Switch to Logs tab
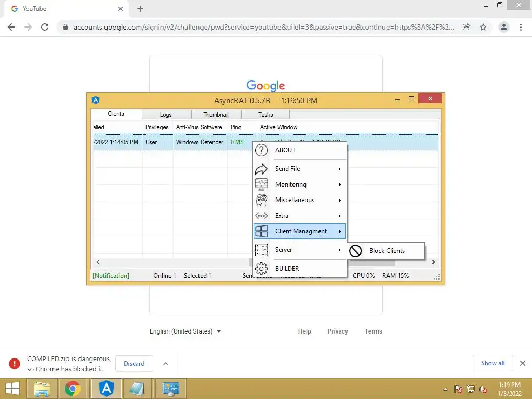This screenshot has width=532, height=399. click(166, 115)
